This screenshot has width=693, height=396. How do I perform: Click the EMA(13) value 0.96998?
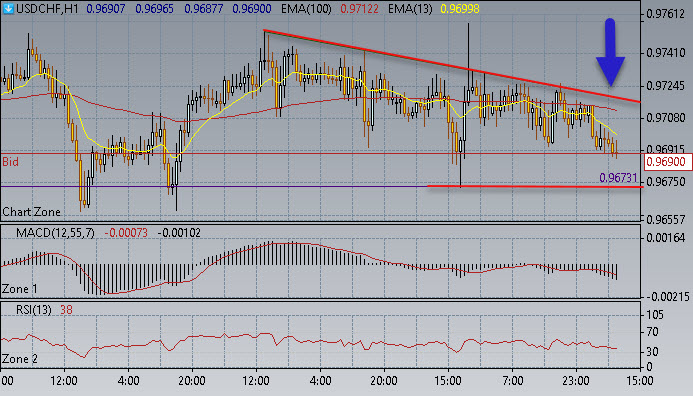pos(460,9)
